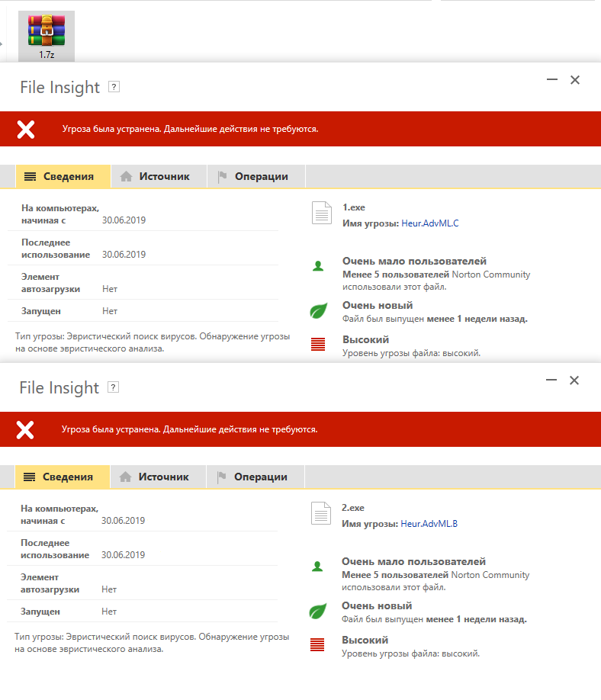Click 'Последнее использование' date in 1.exe window
The image size is (601, 700).
click(124, 255)
